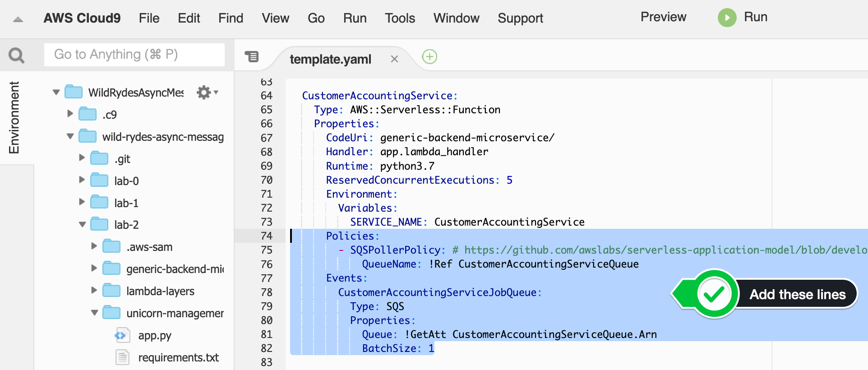Click the SERVICE_NAME variable line
This screenshot has width=868, height=370.
(x=467, y=222)
